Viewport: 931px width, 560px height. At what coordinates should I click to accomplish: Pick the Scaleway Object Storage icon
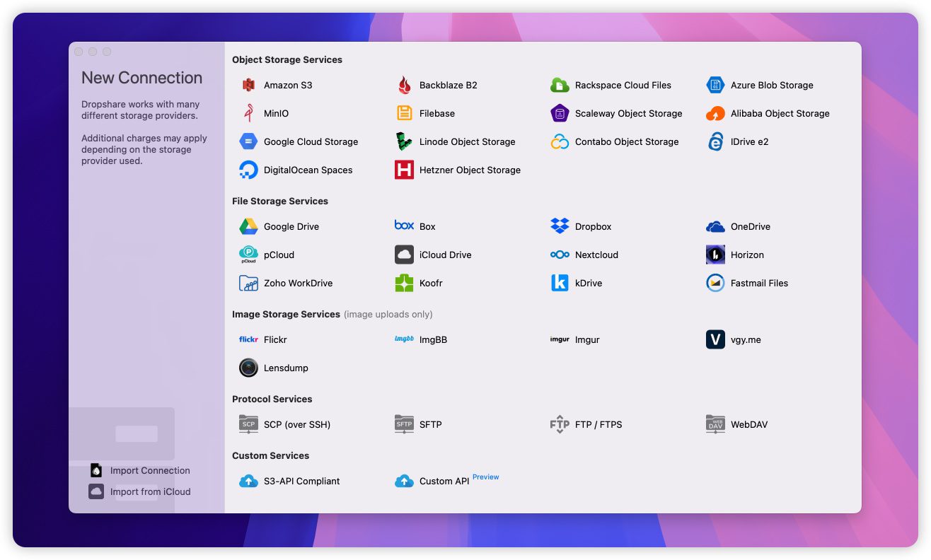pos(560,113)
